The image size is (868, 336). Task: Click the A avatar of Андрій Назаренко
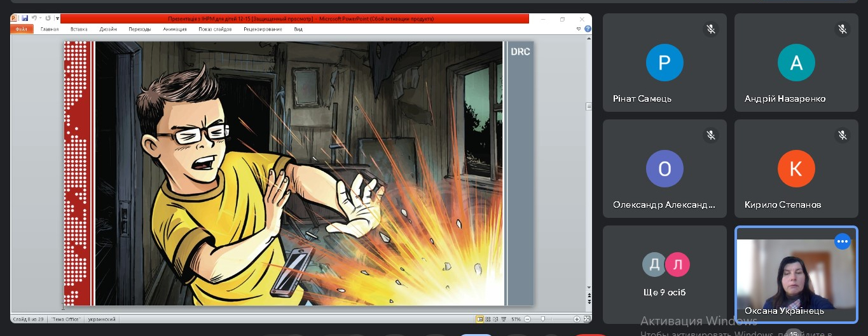pos(796,63)
